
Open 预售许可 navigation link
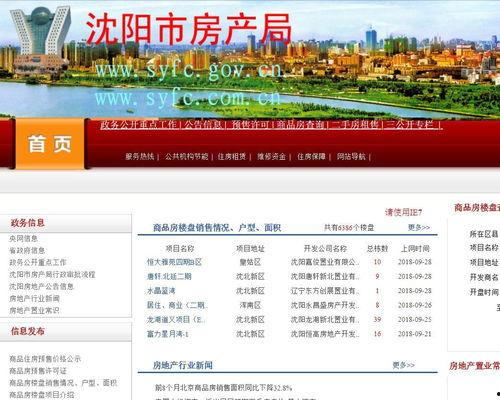tap(250, 125)
